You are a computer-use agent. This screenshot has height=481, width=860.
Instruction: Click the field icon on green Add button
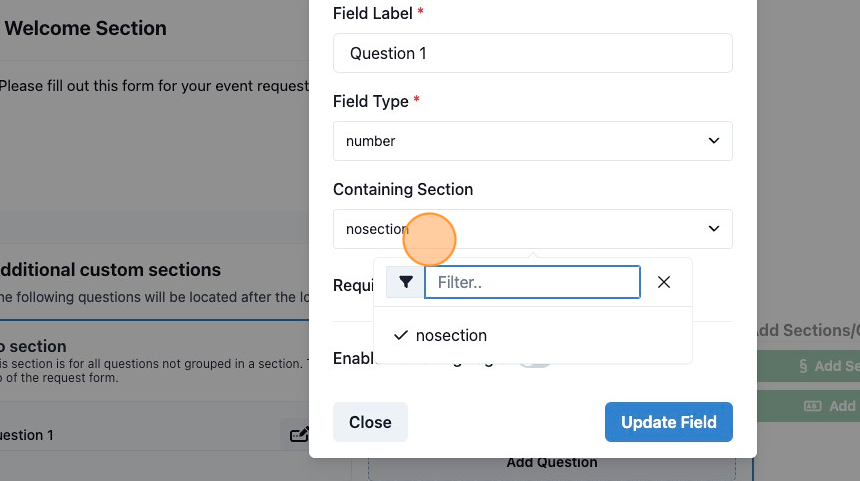812,406
